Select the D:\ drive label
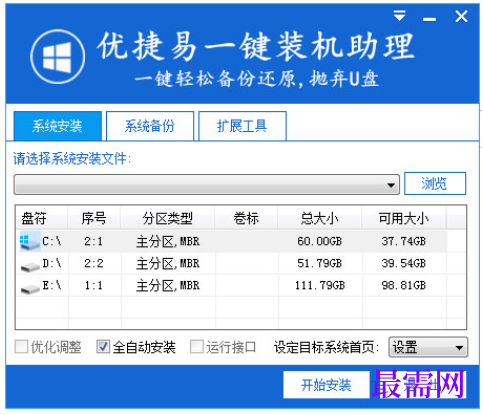The width and height of the screenshot is (483, 415). (52, 263)
